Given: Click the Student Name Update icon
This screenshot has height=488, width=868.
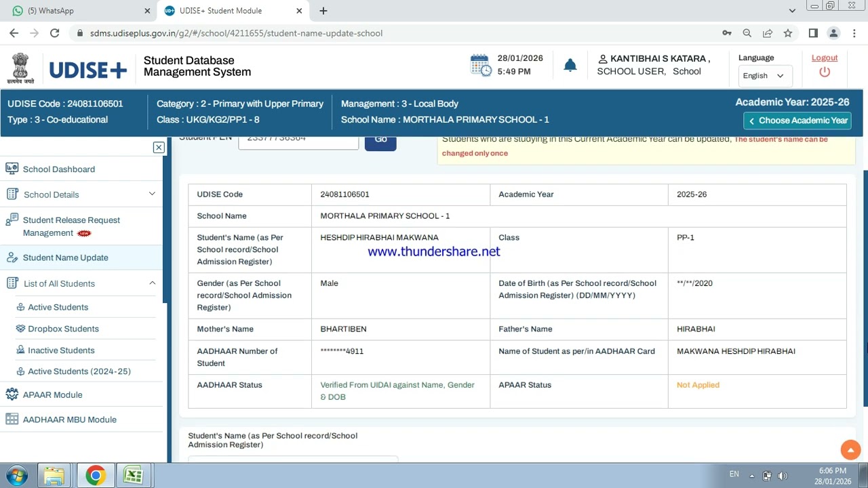Looking at the screenshot, I should tap(12, 258).
